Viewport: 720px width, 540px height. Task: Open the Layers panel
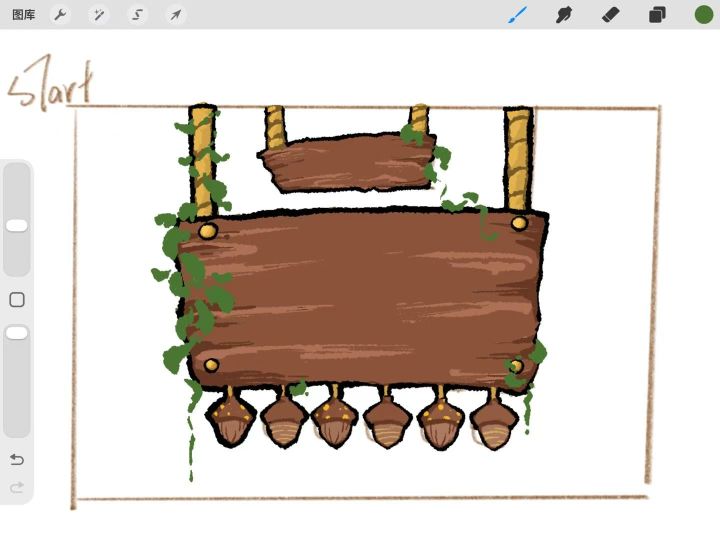(x=657, y=15)
